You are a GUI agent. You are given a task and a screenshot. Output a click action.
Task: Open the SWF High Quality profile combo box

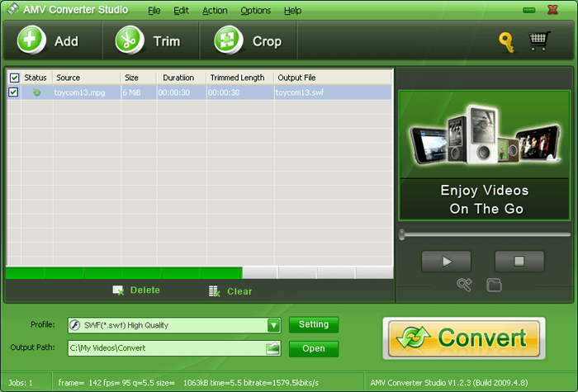click(x=174, y=325)
